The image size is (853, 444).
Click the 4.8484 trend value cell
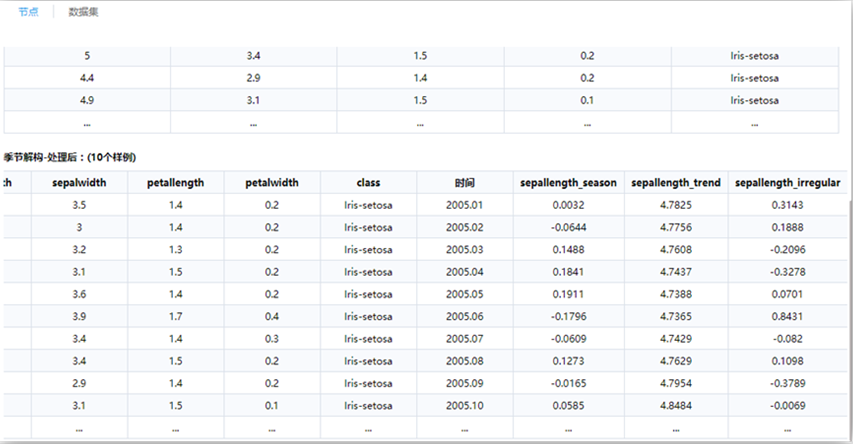coord(675,406)
